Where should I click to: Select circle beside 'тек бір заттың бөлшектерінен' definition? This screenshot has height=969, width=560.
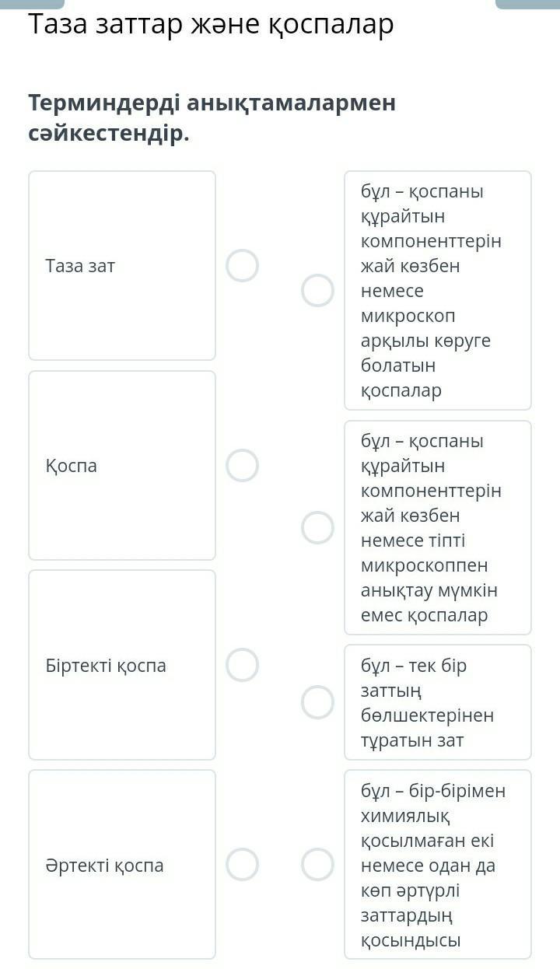click(x=317, y=702)
